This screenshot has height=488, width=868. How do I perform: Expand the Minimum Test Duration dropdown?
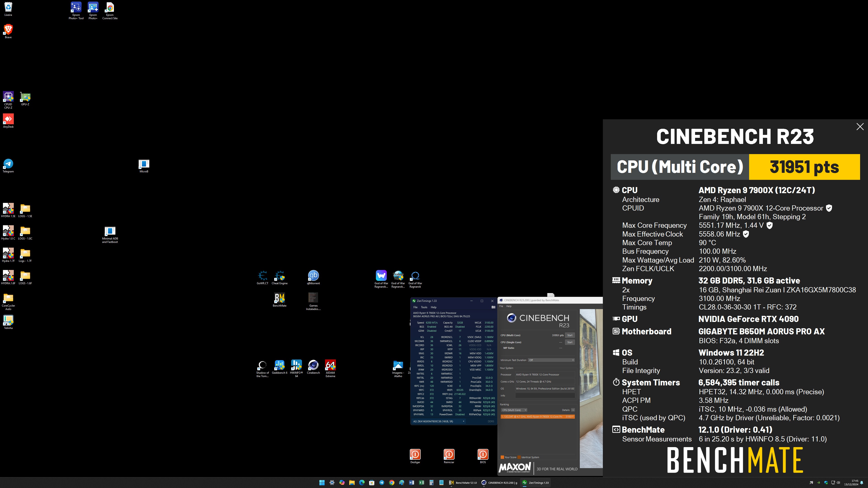pos(551,360)
